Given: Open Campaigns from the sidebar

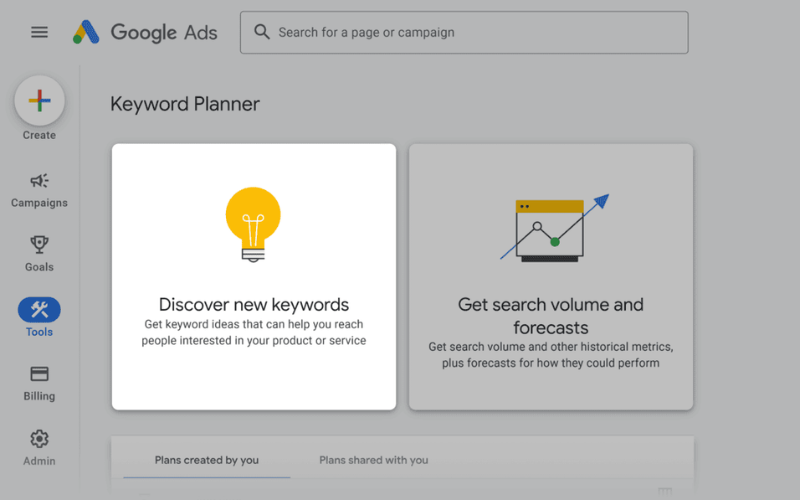Looking at the screenshot, I should (39, 190).
